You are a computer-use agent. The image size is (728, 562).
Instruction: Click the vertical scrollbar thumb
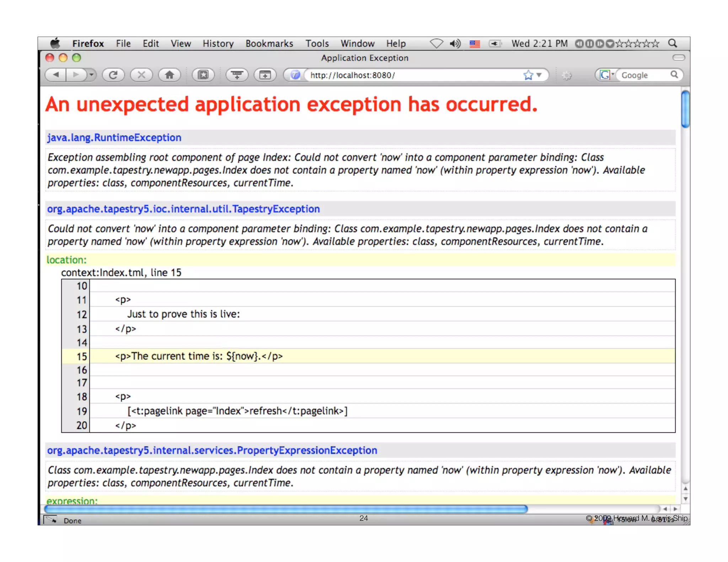(x=685, y=109)
